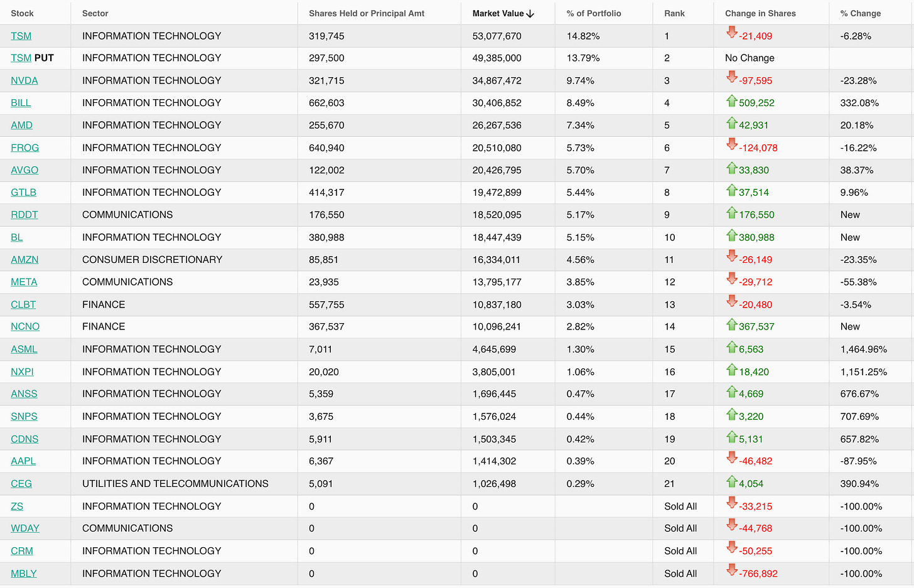Go to the SNPS stock page
This screenshot has height=588, width=914.
[x=24, y=416]
